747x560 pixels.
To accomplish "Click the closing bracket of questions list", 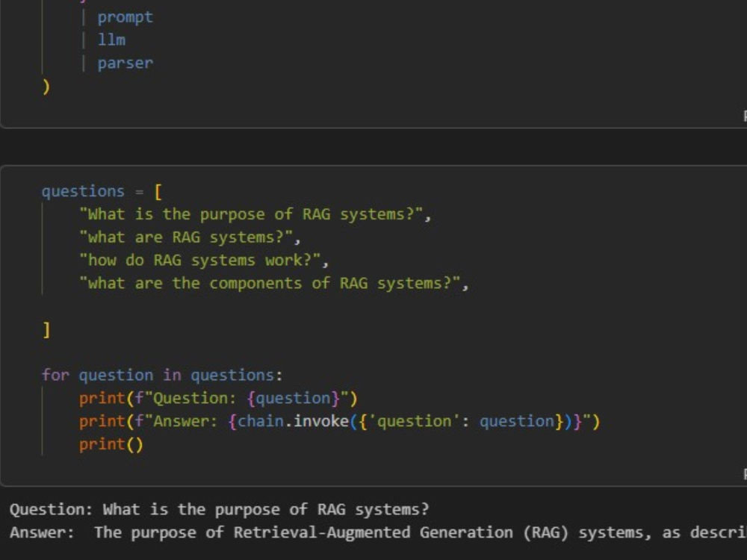I will pos(46,329).
